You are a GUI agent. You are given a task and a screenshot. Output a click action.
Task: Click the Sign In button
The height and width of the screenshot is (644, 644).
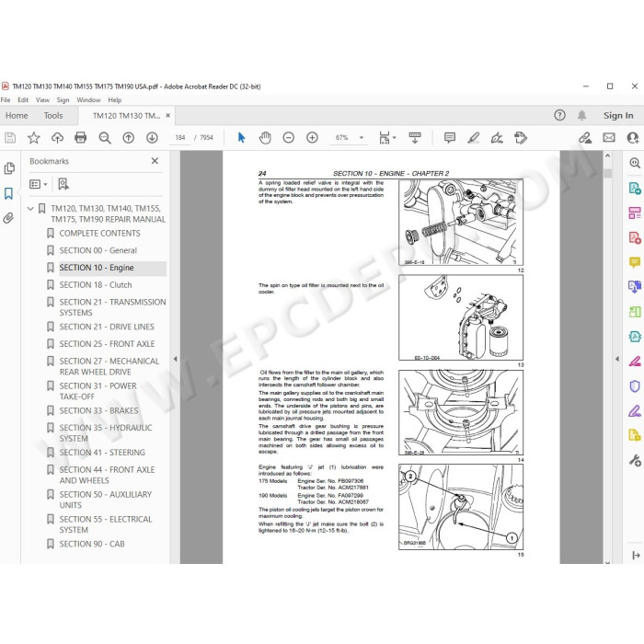point(618,116)
